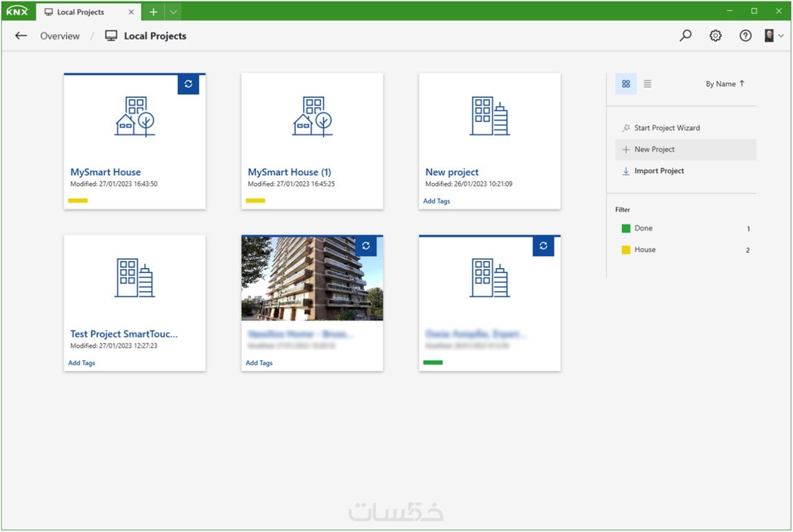793x532 pixels.
Task: Open the MySmart House (1) project
Action: (x=289, y=172)
